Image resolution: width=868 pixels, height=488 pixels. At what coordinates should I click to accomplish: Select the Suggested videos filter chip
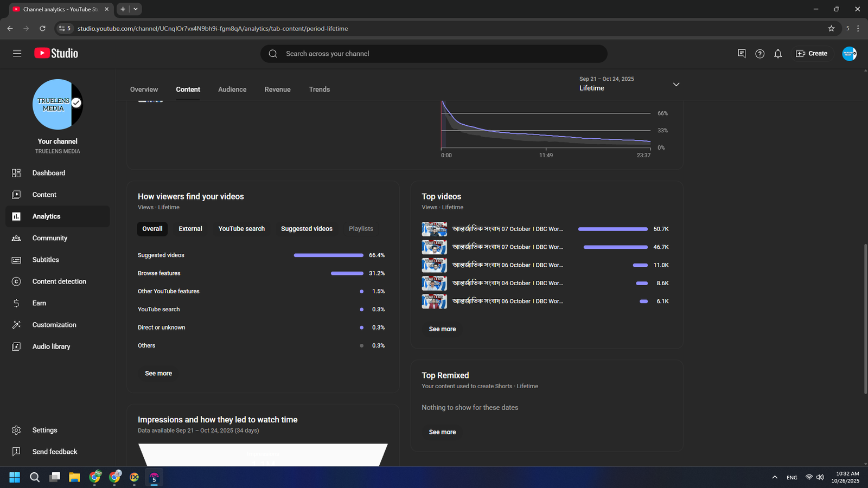(x=307, y=229)
